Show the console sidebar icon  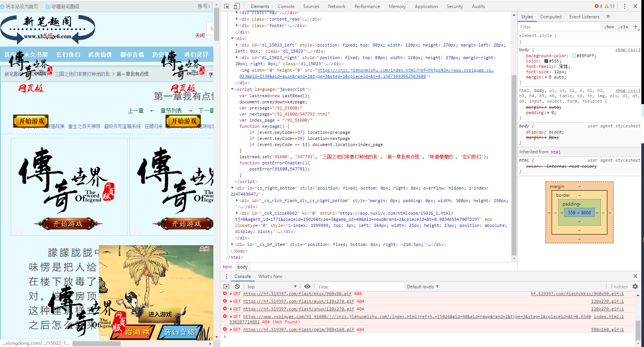pyautogui.click(x=226, y=286)
